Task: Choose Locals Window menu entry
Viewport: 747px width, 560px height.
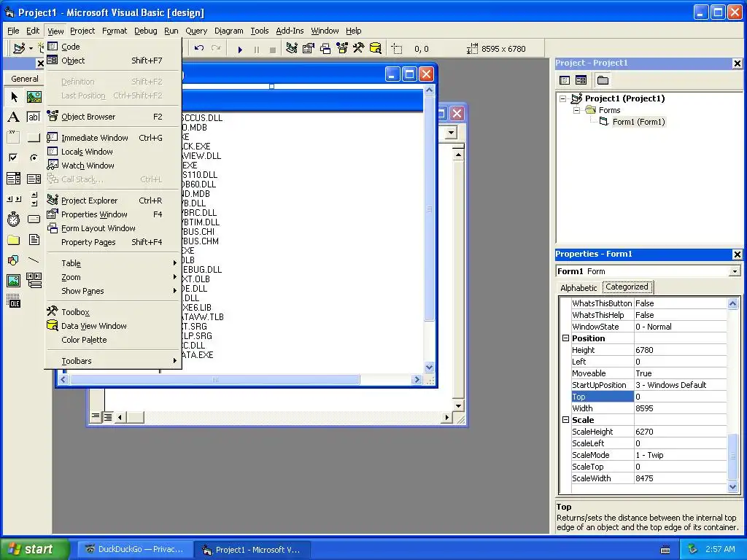Action: point(113,152)
